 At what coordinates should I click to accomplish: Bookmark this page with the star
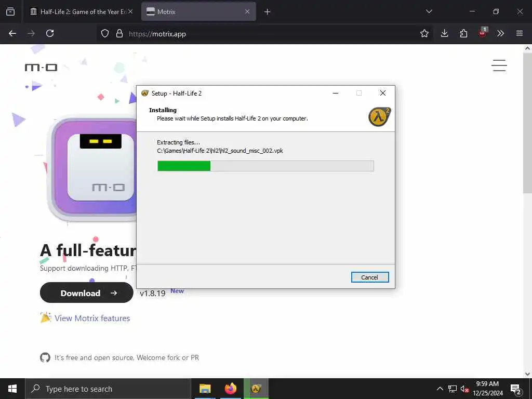pyautogui.click(x=424, y=33)
